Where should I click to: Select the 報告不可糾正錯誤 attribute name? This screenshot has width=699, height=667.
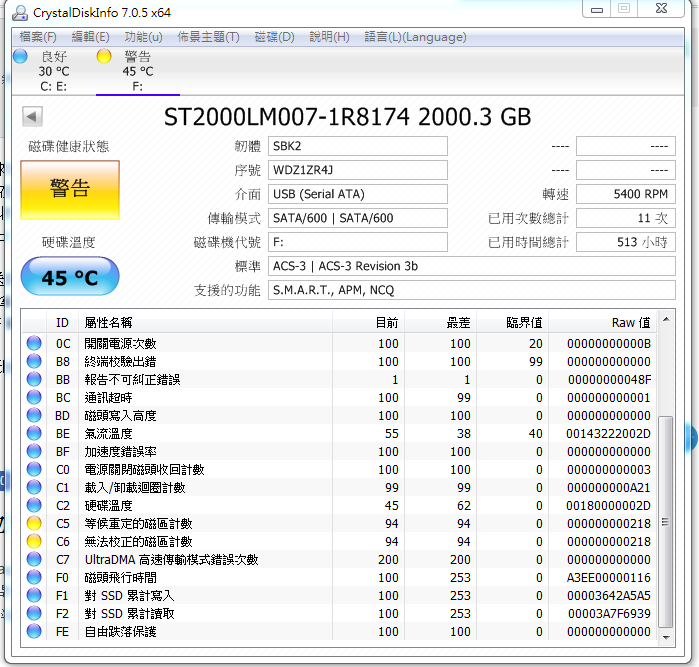(132, 380)
